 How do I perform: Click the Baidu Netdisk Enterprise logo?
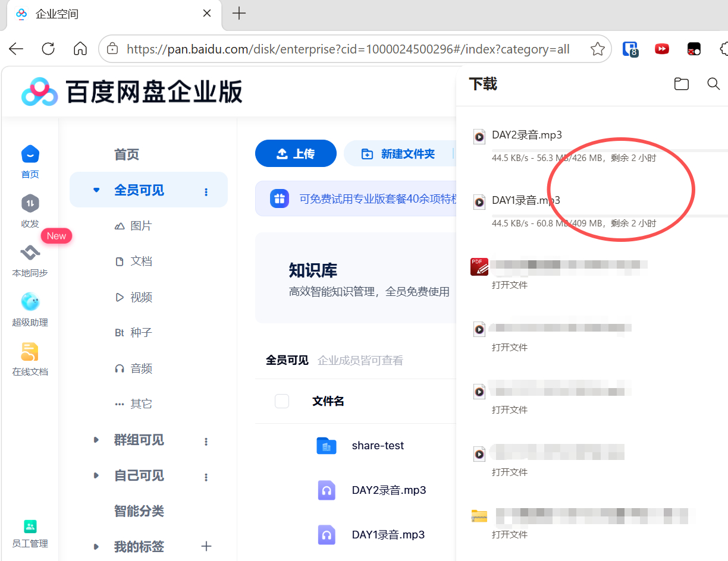coord(132,92)
